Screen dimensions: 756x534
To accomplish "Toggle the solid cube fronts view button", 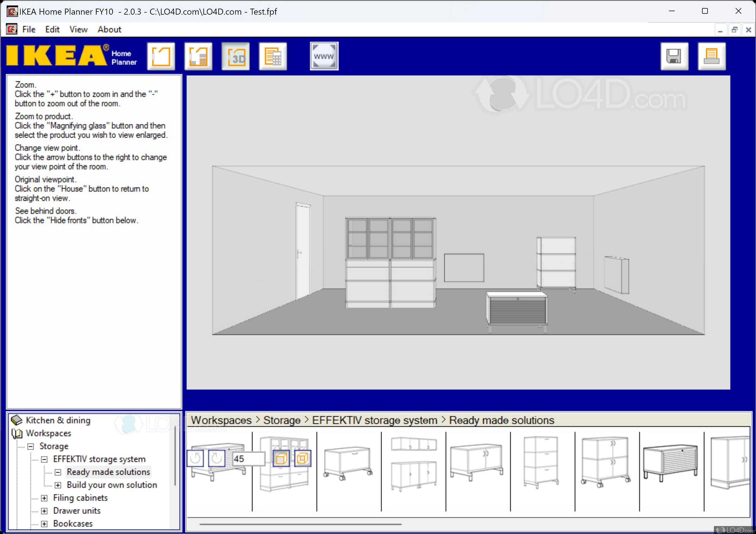I will coord(281,458).
